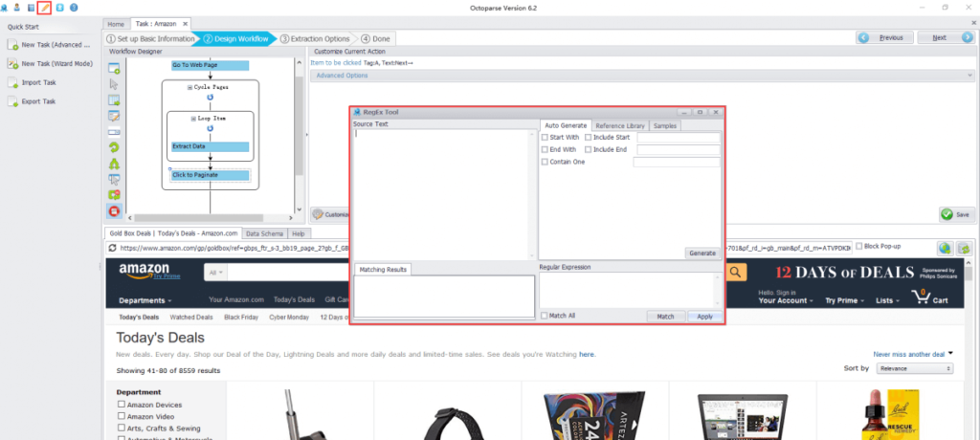Collapse the Cycle Pages node
The width and height of the screenshot is (980, 440).
(190, 88)
